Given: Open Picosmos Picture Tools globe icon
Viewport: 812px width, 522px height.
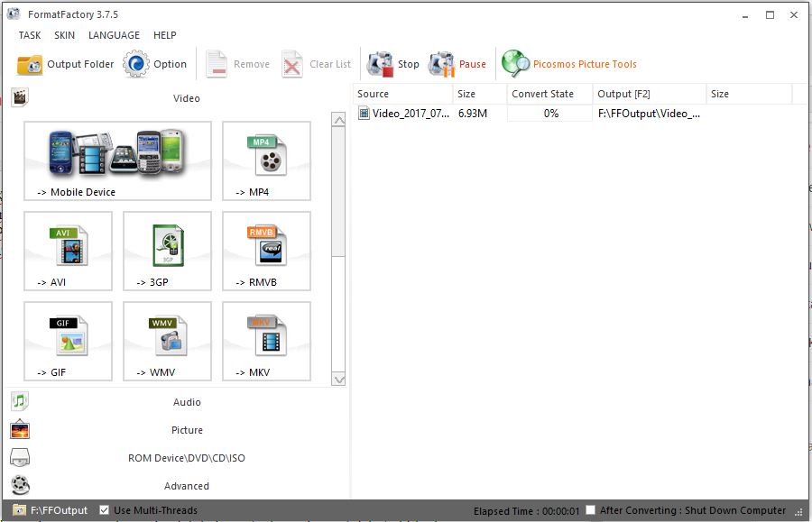Looking at the screenshot, I should (515, 64).
